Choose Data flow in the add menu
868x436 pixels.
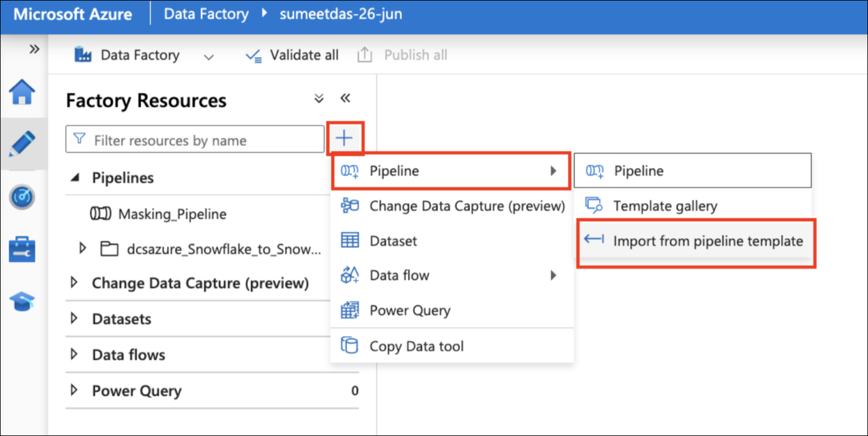tap(451, 275)
